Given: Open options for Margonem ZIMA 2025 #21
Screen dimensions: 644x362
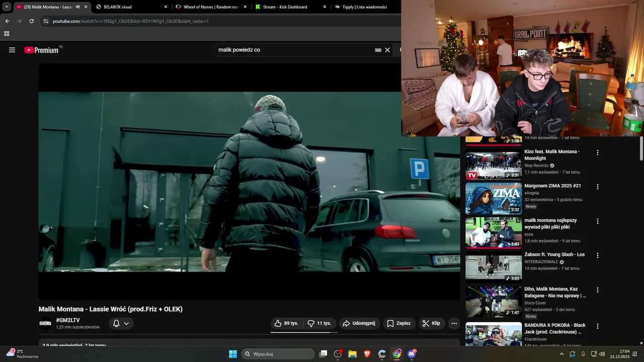Looking at the screenshot, I should (598, 187).
